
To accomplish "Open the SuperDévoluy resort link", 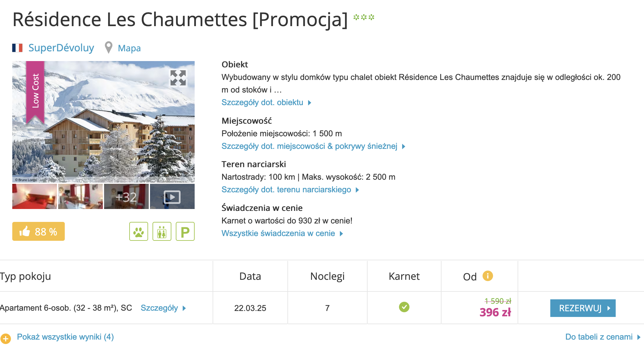I will pyautogui.click(x=61, y=48).
